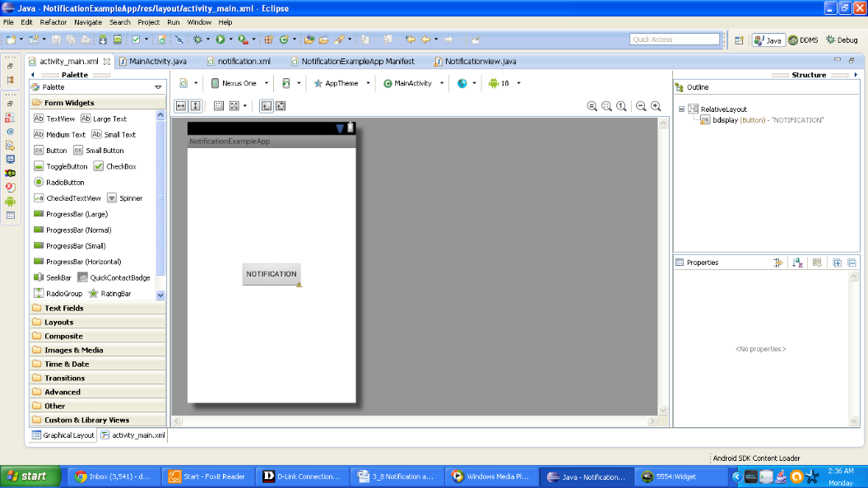Click the Save toolbar icon

56,40
